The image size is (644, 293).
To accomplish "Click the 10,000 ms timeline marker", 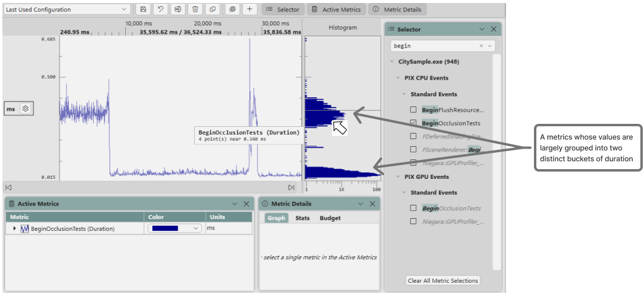I will (x=139, y=24).
